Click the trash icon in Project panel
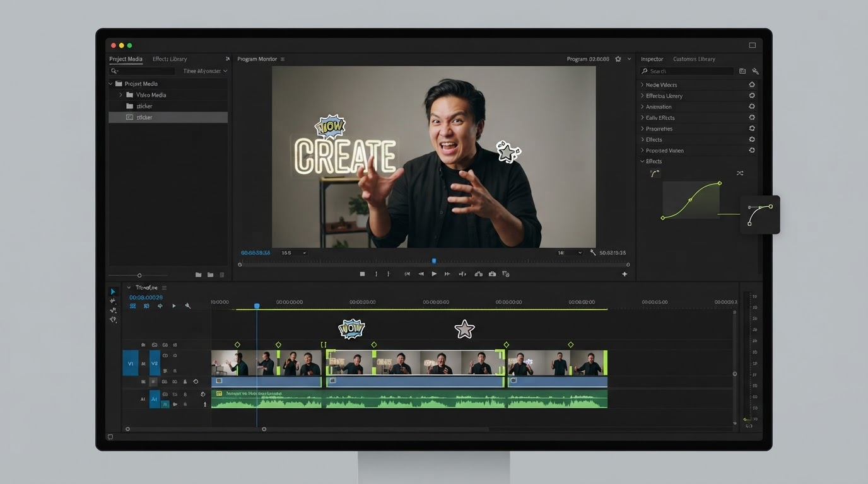 222,275
